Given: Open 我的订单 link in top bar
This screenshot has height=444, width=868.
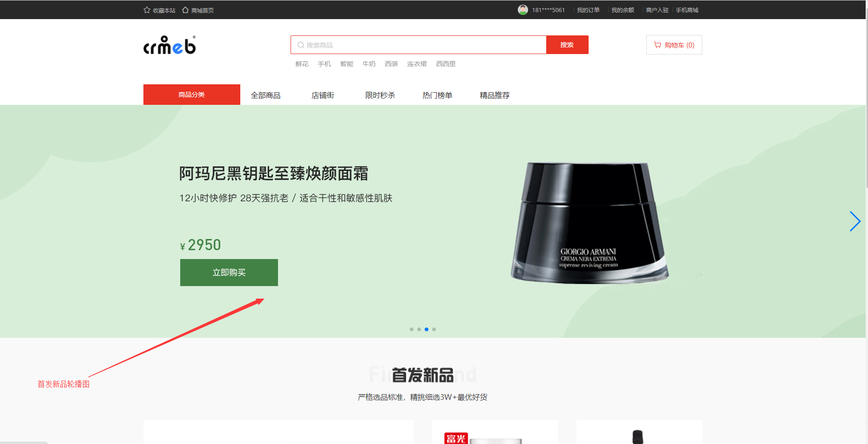Looking at the screenshot, I should click(588, 10).
